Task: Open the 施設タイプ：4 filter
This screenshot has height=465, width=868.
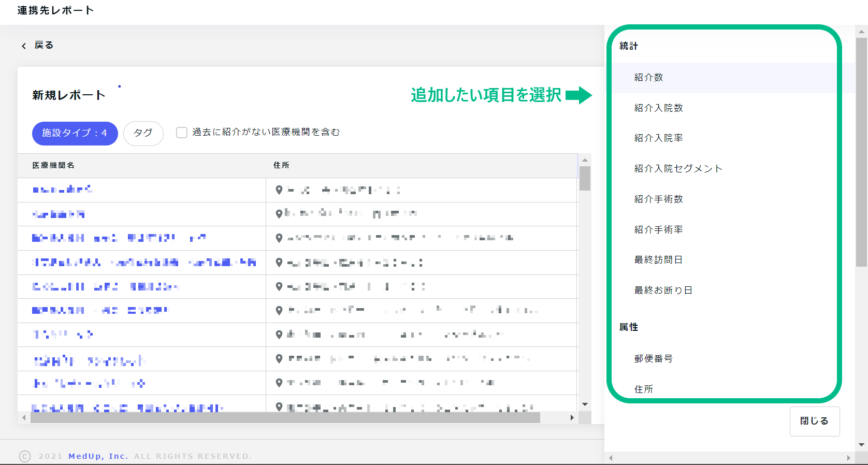Action: coord(75,134)
